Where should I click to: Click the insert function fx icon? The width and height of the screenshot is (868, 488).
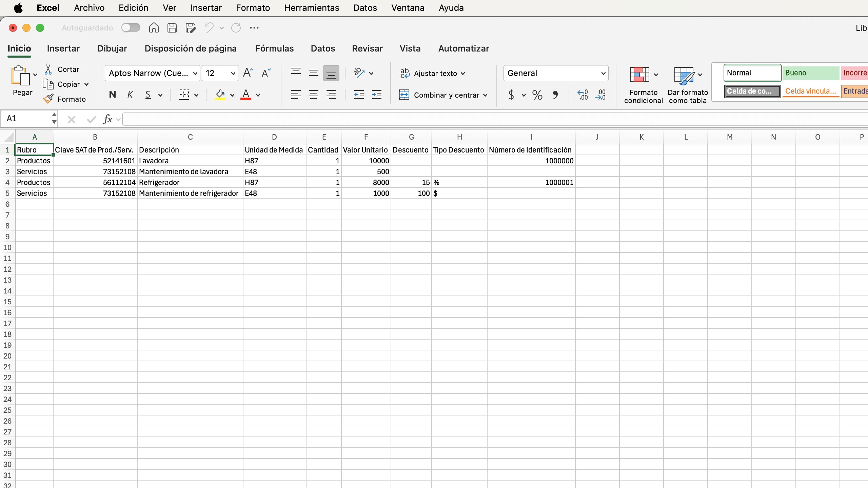(108, 119)
